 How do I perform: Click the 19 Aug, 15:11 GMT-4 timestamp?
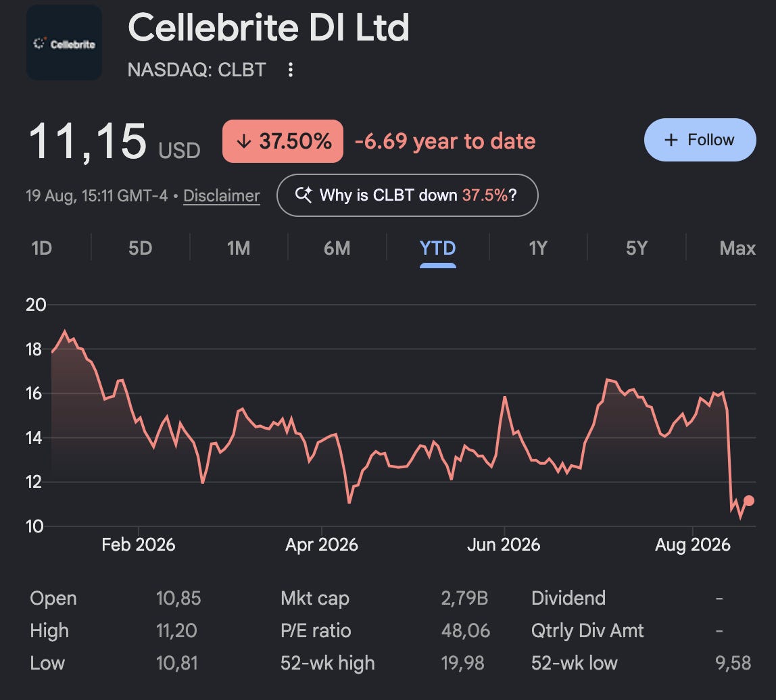(x=97, y=196)
